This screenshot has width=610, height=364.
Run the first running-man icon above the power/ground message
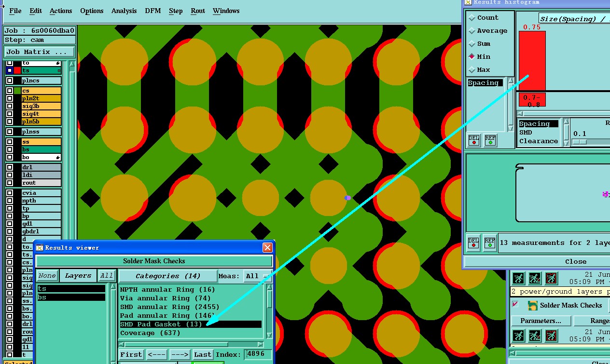tap(518, 279)
